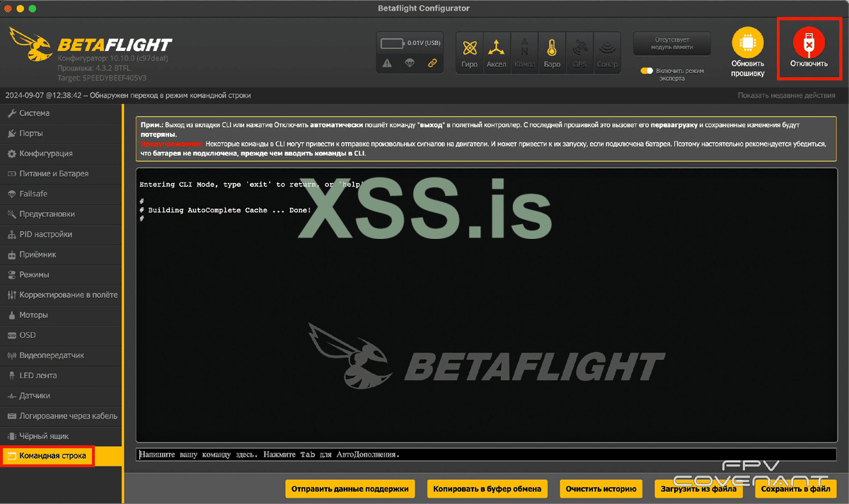
Task: Open the Моторы tab
Action: [62, 315]
